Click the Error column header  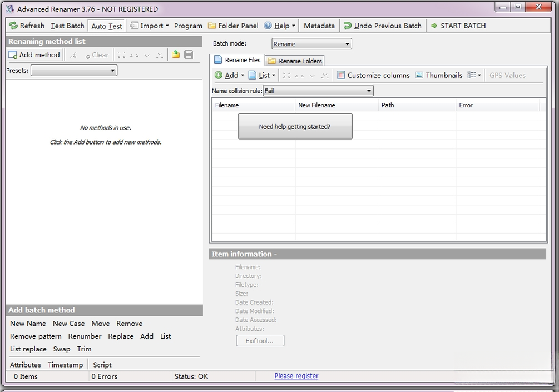tap(498, 105)
